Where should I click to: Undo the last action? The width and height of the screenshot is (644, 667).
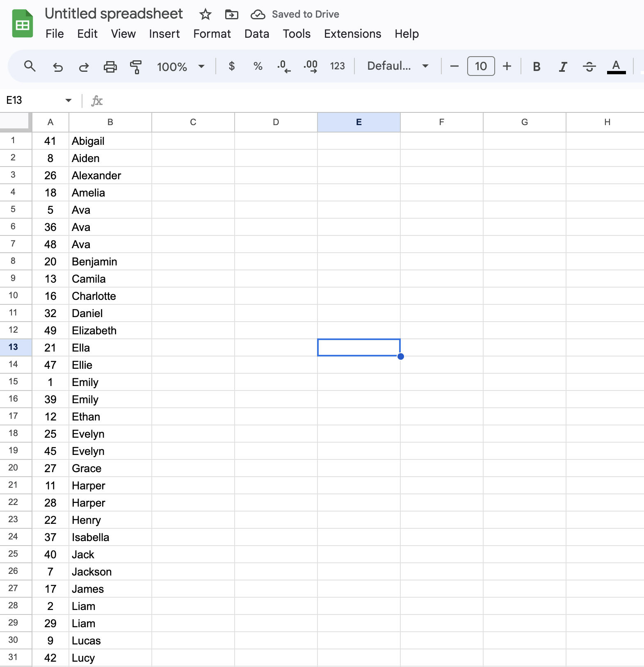pyautogui.click(x=58, y=66)
